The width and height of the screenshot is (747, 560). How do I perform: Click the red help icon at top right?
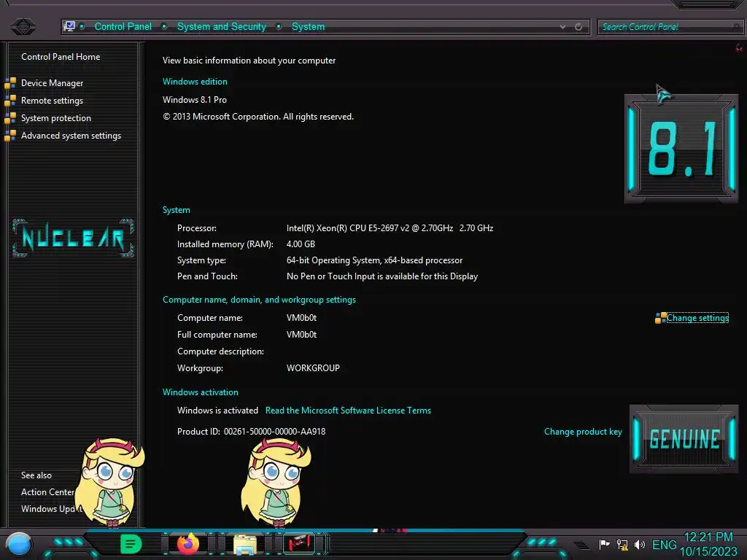pos(739,48)
